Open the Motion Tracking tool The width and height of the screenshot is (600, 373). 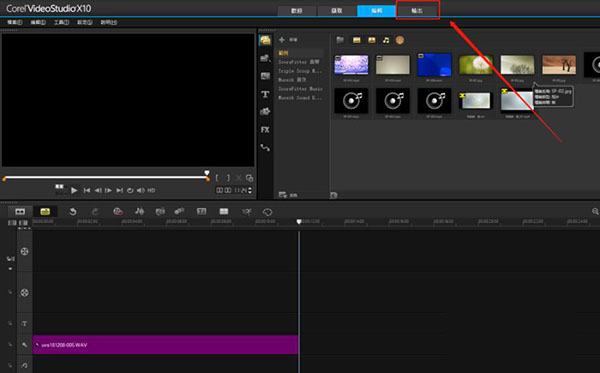click(x=179, y=211)
